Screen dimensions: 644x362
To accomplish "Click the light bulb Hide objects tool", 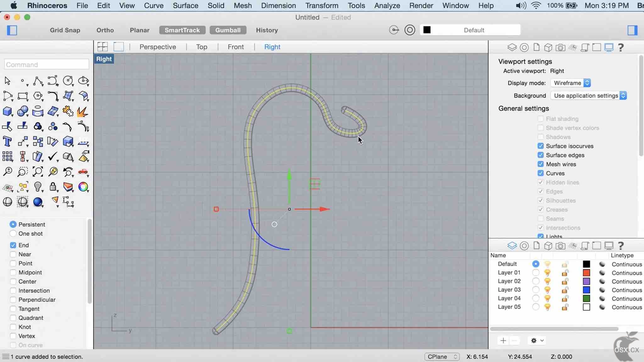I will 38,187.
